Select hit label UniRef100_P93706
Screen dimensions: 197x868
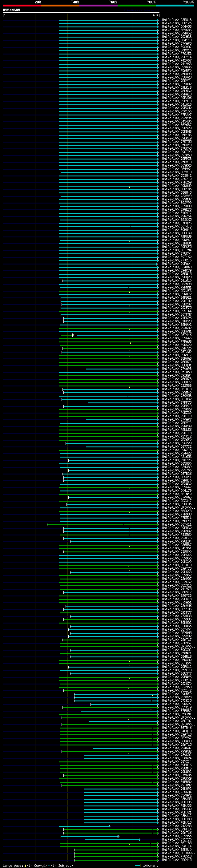[x=177, y=470]
